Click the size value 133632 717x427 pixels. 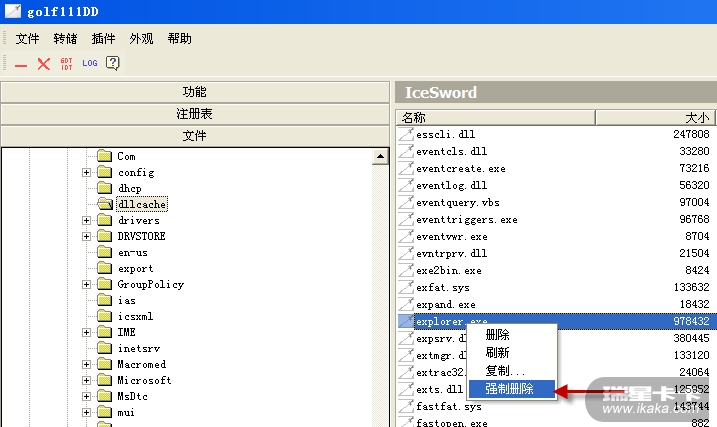pyautogui.click(x=691, y=287)
